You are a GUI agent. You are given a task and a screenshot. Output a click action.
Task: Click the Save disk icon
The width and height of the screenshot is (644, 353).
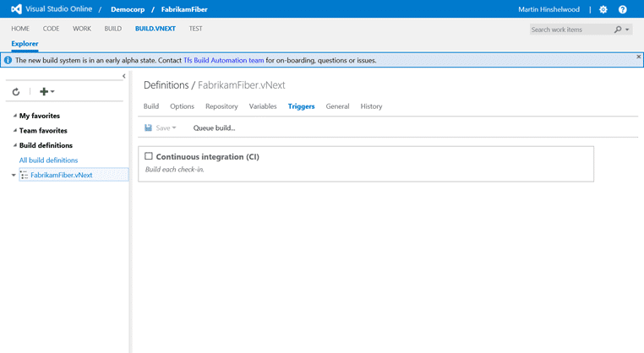[148, 128]
